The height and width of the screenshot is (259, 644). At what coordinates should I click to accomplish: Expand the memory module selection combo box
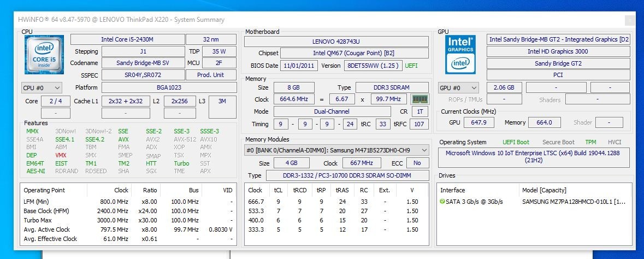point(336,150)
